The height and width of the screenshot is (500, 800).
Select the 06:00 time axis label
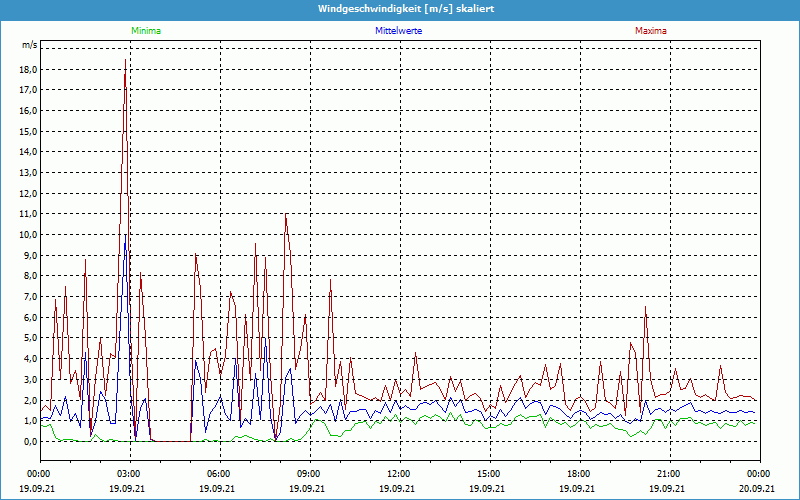point(219,473)
